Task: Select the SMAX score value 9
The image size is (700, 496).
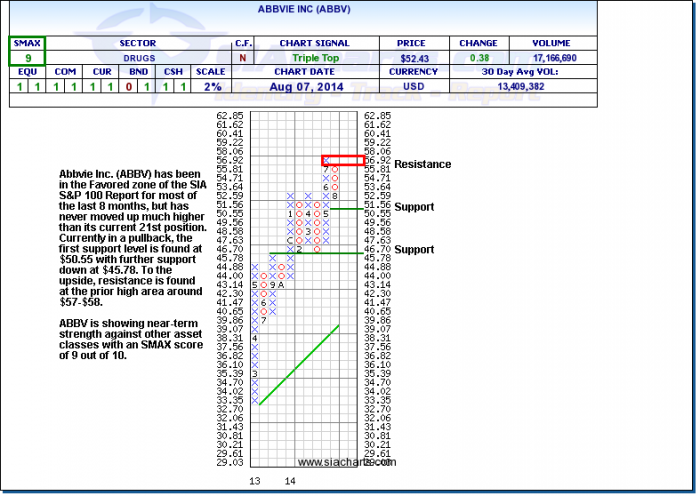Action: [x=28, y=58]
